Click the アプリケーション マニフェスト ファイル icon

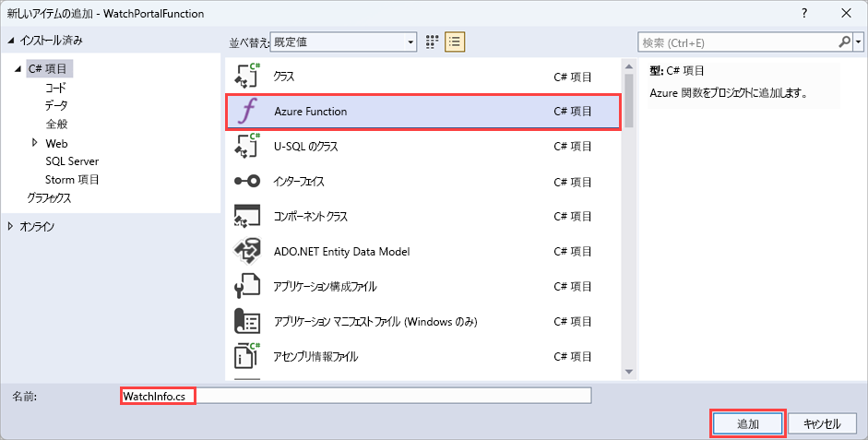247,321
